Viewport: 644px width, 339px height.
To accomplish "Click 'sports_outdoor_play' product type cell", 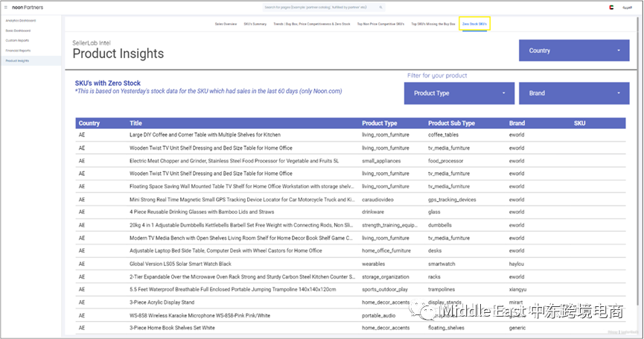I will coord(385,289).
